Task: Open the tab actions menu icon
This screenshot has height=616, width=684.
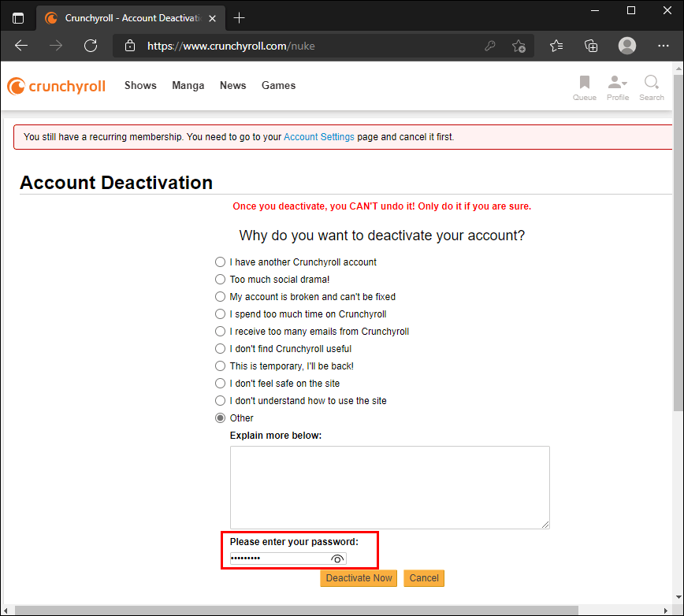Action: 18,18
